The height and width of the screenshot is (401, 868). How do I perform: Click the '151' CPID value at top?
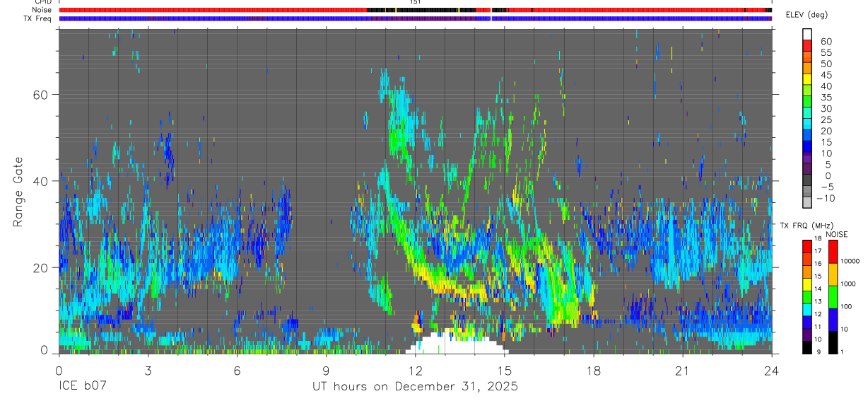pyautogui.click(x=415, y=2)
